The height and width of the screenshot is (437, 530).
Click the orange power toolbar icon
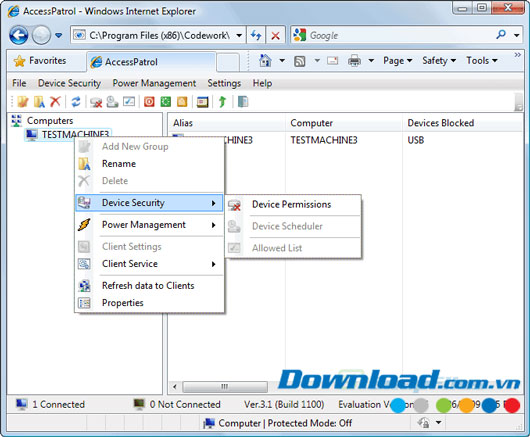pyautogui.click(x=182, y=101)
